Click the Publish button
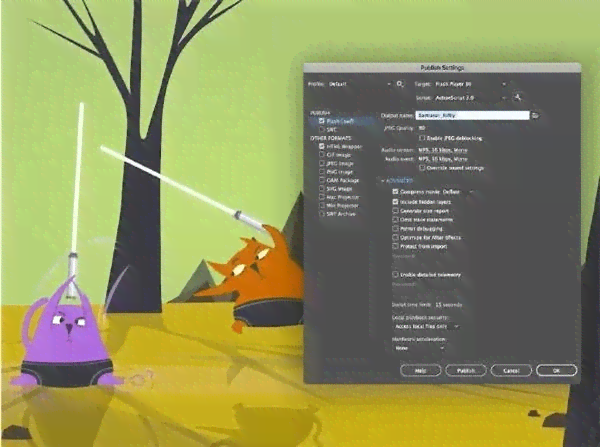Image resolution: width=600 pixels, height=447 pixels. tap(466, 370)
